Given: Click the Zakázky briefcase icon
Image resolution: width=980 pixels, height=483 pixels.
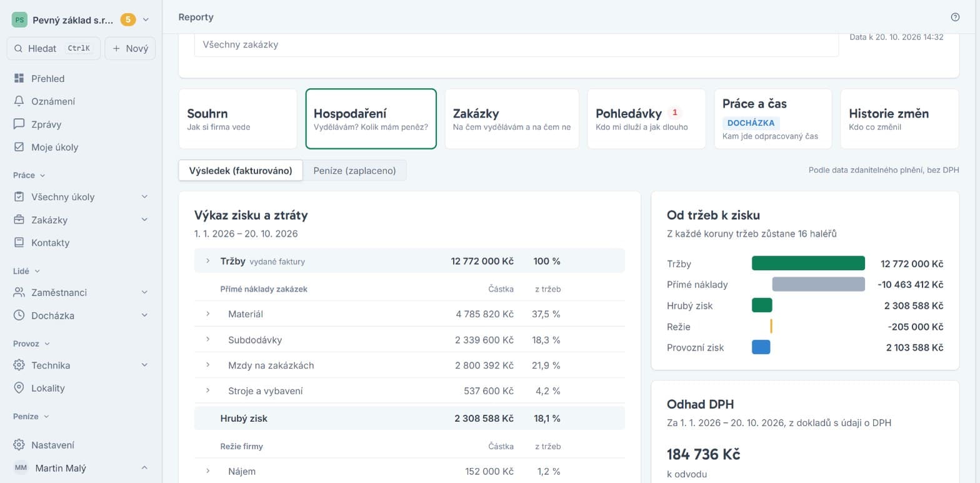Looking at the screenshot, I should click(x=19, y=220).
